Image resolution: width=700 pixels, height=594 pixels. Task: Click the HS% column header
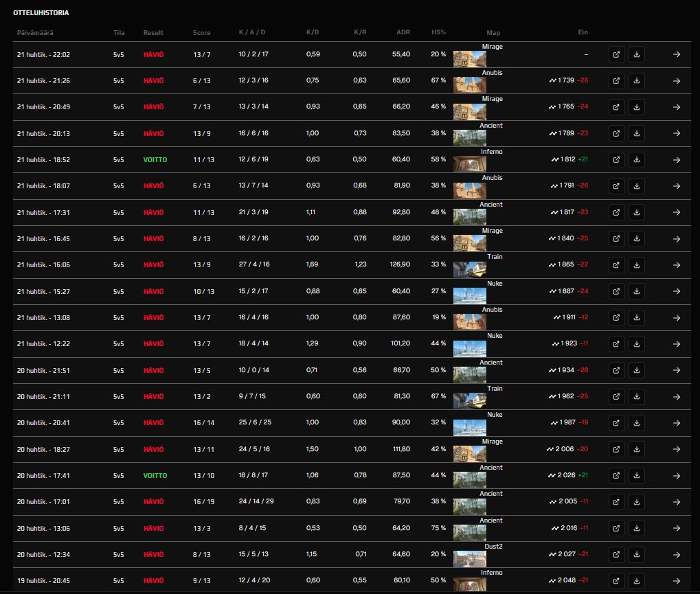point(438,32)
